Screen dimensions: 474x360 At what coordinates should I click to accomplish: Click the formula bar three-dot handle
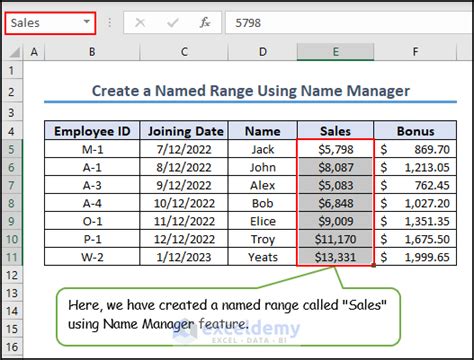(110, 23)
